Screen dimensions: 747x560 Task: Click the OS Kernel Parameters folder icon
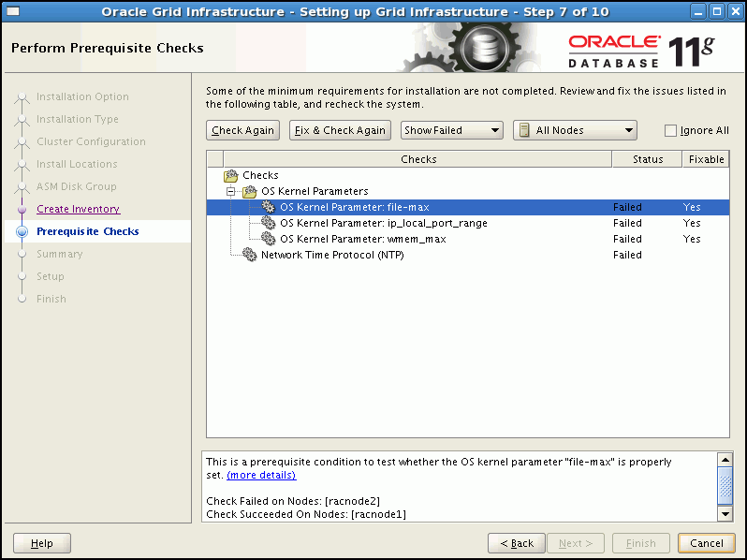point(250,191)
